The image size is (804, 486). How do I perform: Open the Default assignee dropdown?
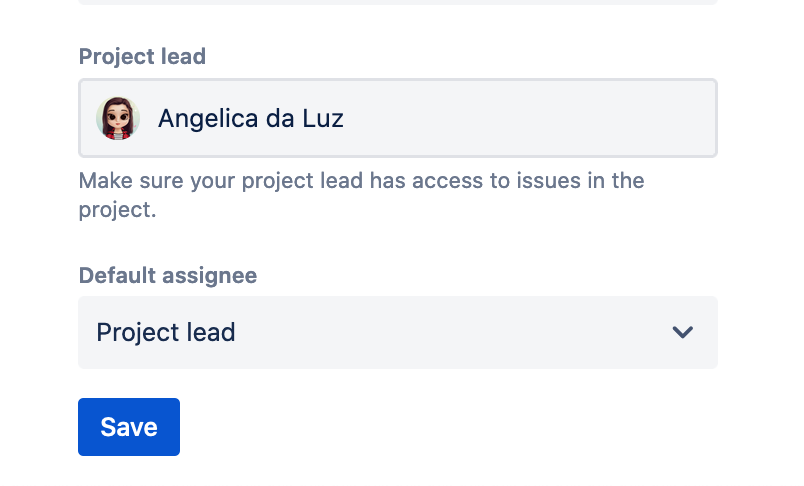(397, 332)
